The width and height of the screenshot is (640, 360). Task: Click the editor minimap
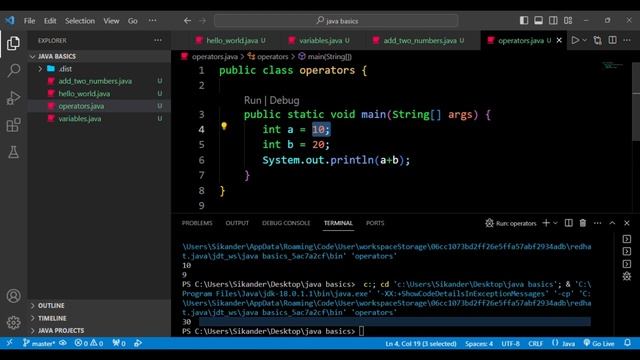click(611, 65)
